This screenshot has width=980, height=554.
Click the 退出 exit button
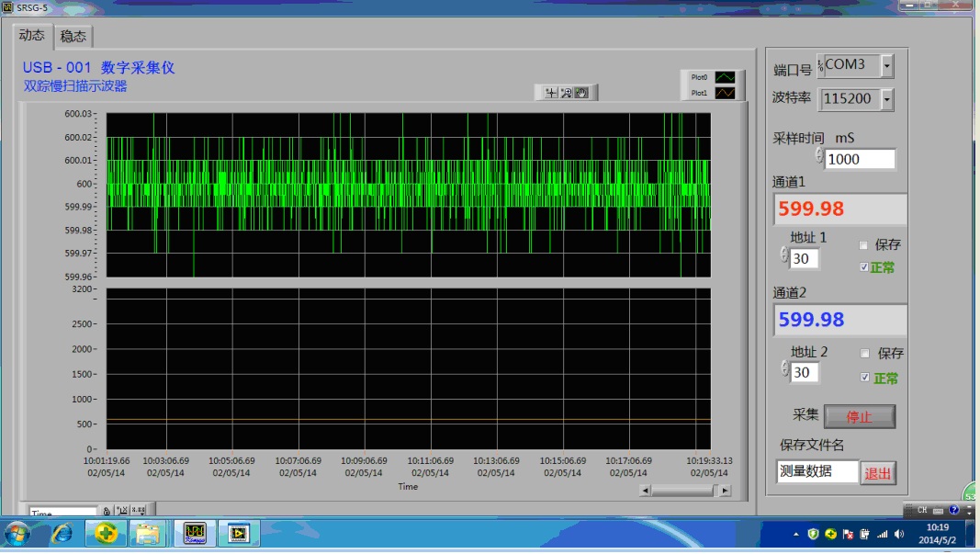[877, 473]
